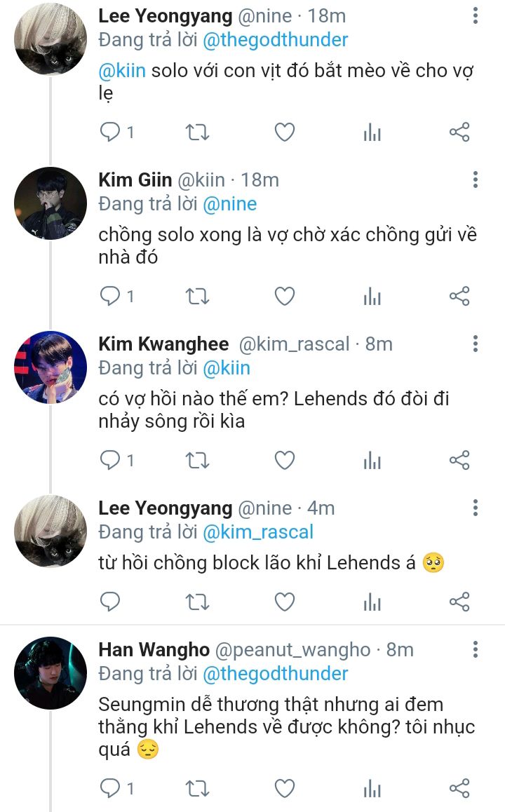The height and width of the screenshot is (812, 505).
Task: Open more options on Han Wangho's tweet
Action: pyautogui.click(x=476, y=649)
